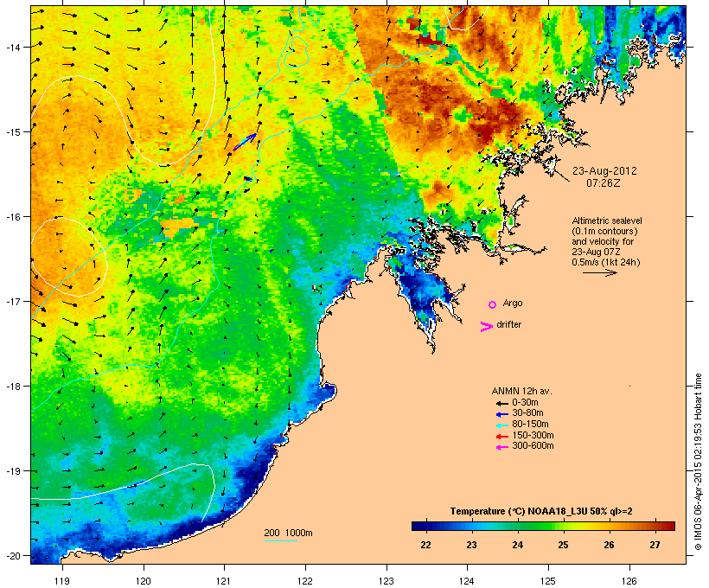Viewport: 709px width, 588px height.
Task: Click the 300-600m depth label
Action: pos(533,446)
